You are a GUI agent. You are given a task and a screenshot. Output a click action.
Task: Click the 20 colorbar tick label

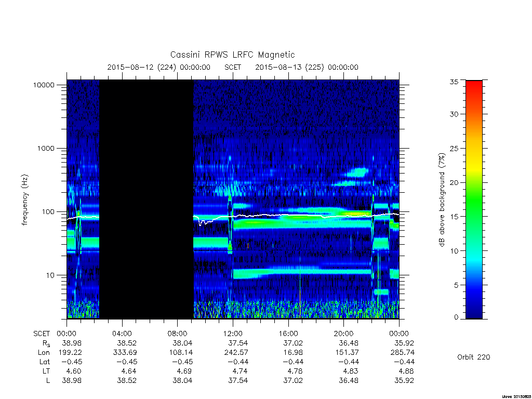point(454,182)
